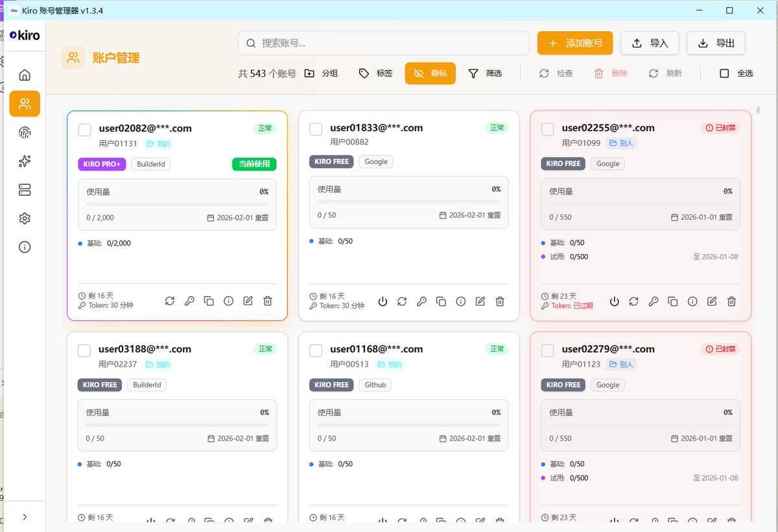The image size is (778, 532).
Task: Edit the user02255 account
Action: point(712,301)
